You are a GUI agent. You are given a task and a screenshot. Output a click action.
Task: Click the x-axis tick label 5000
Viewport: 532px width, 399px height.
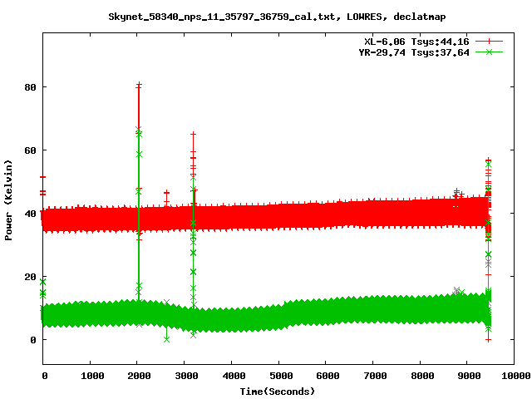281,376
